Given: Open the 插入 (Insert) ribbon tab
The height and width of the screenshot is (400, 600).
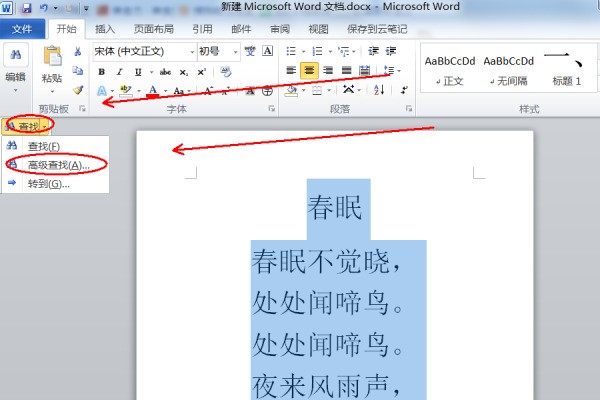Looking at the screenshot, I should pos(105,29).
